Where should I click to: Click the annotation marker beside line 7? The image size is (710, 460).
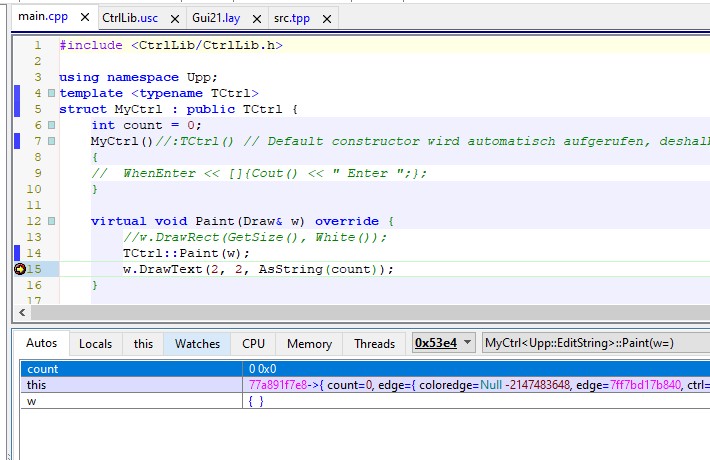[x=51, y=142]
